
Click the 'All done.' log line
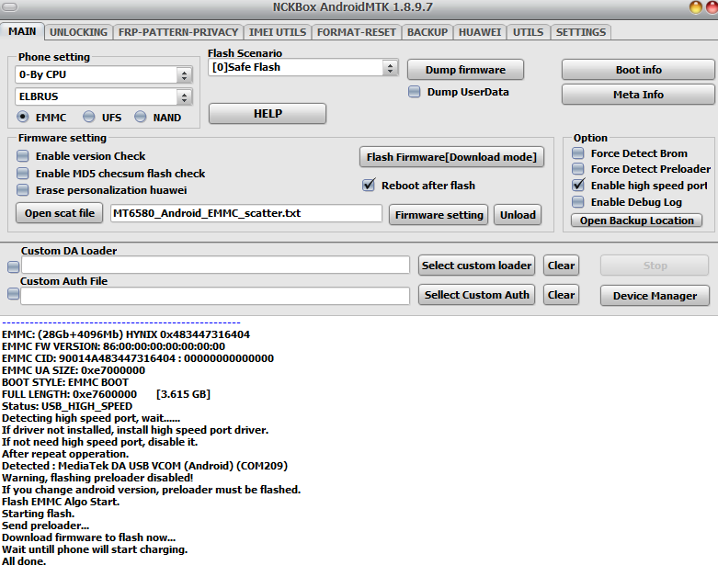24,561
